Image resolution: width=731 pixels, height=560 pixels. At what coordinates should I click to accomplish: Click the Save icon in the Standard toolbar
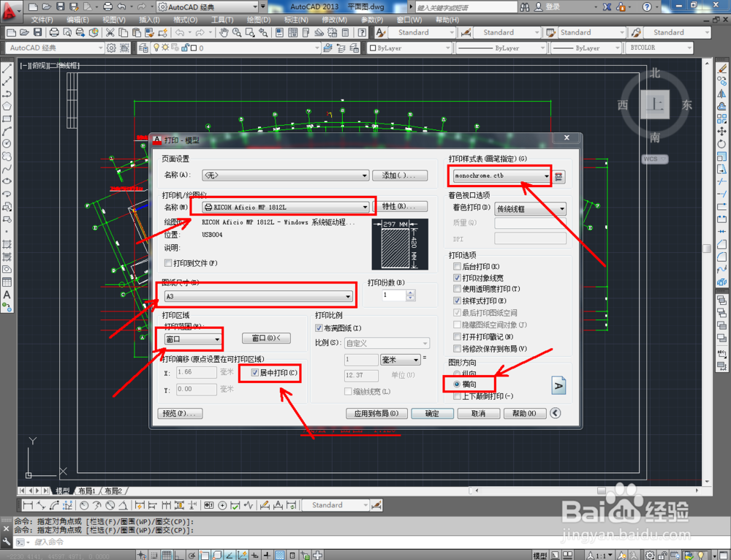[38, 32]
